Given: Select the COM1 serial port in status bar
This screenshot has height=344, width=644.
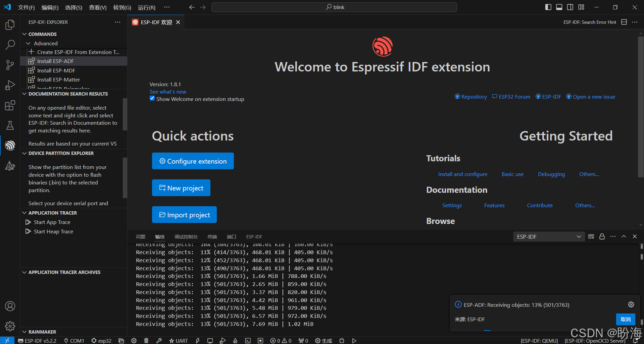Looking at the screenshot, I should tap(74, 341).
